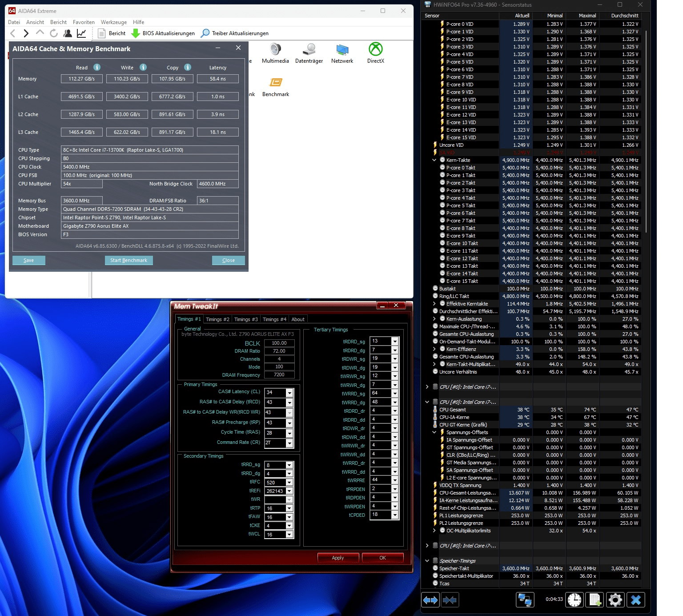Open the Datenträger category icon
The width and height of the screenshot is (683, 616).
(309, 53)
